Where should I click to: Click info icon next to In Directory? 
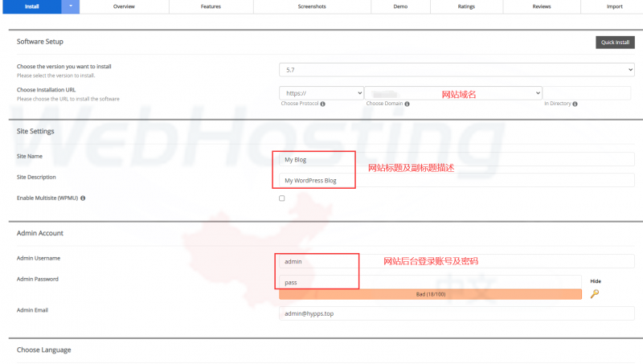(x=575, y=104)
